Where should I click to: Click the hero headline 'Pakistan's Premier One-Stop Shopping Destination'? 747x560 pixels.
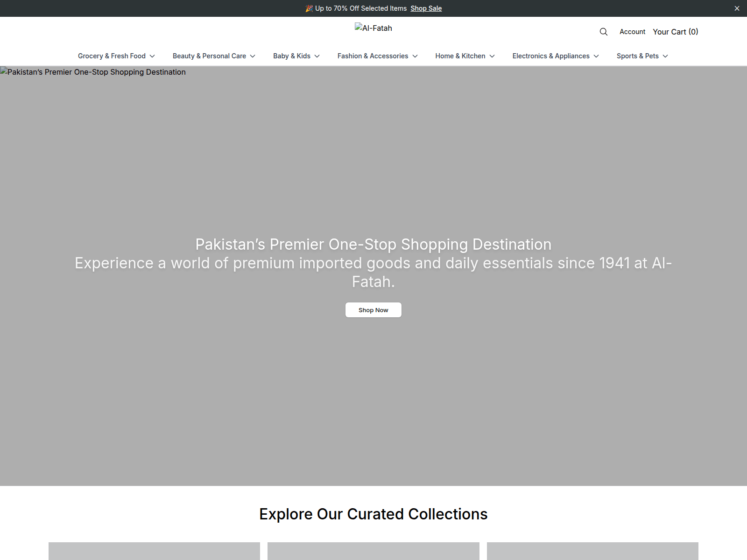373,245
